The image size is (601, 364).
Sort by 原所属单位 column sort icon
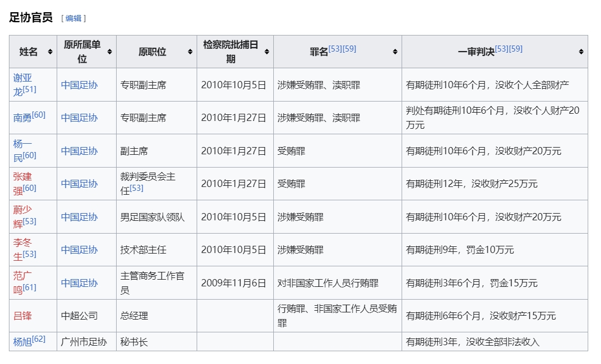pos(109,52)
